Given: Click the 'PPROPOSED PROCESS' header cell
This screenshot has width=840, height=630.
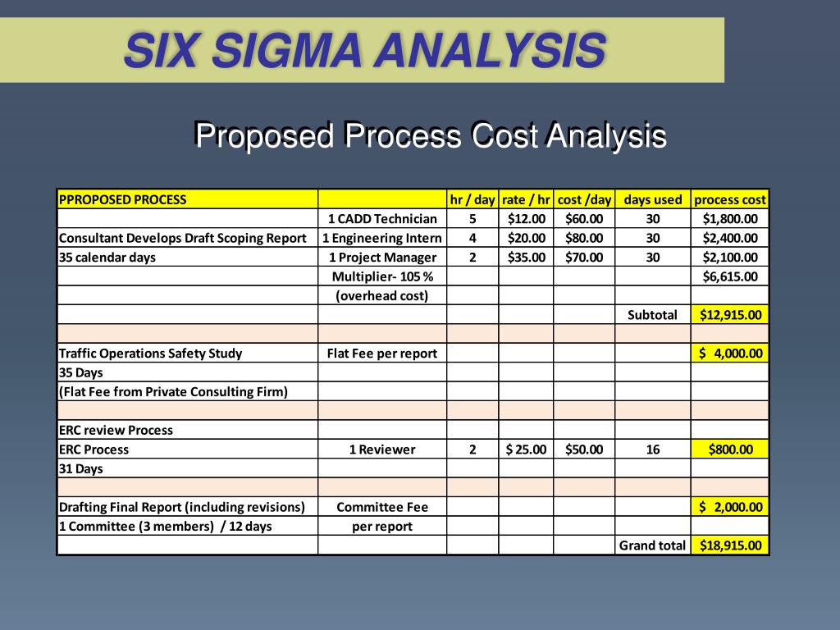Looking at the screenshot, I should (x=188, y=199).
